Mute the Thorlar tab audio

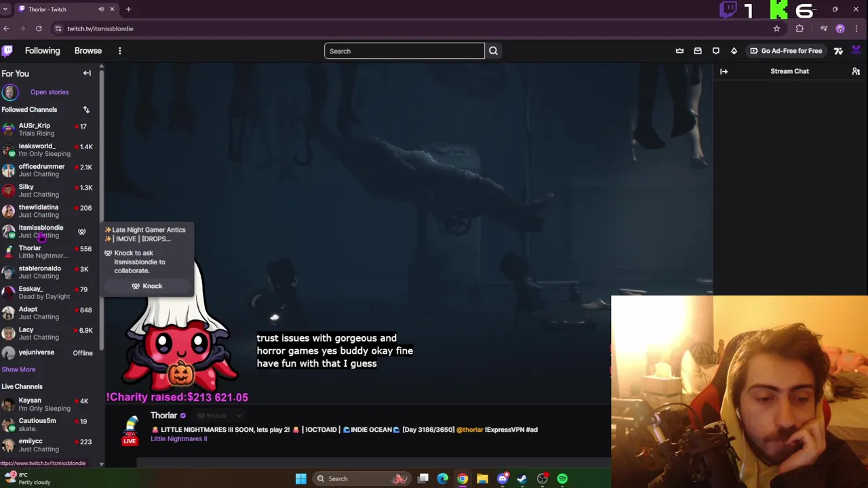101,9
